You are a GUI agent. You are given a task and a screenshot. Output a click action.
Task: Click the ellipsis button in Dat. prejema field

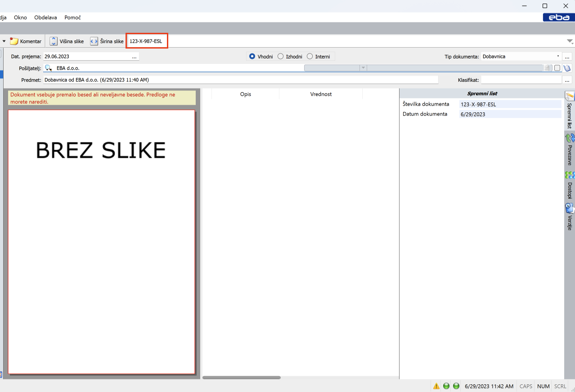click(134, 57)
